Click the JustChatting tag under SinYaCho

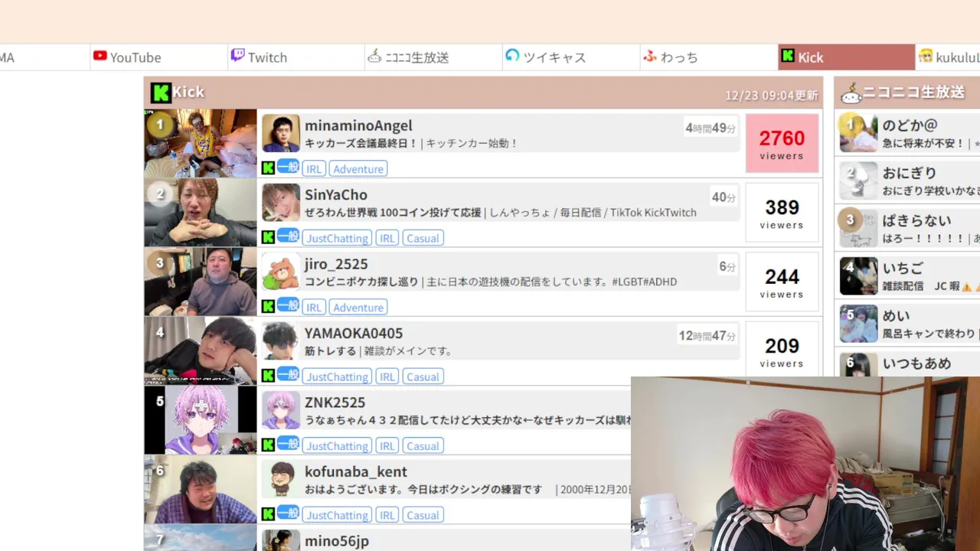tap(338, 238)
